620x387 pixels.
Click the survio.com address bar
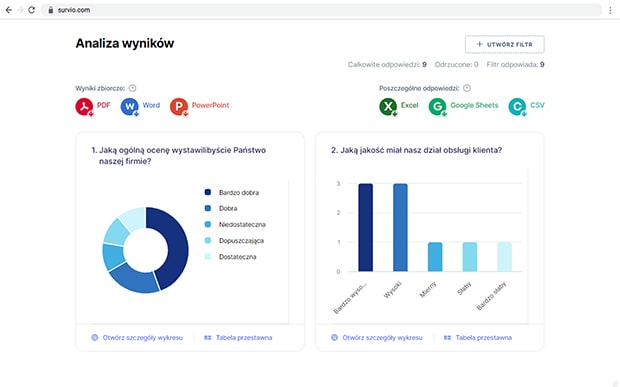pos(321,10)
